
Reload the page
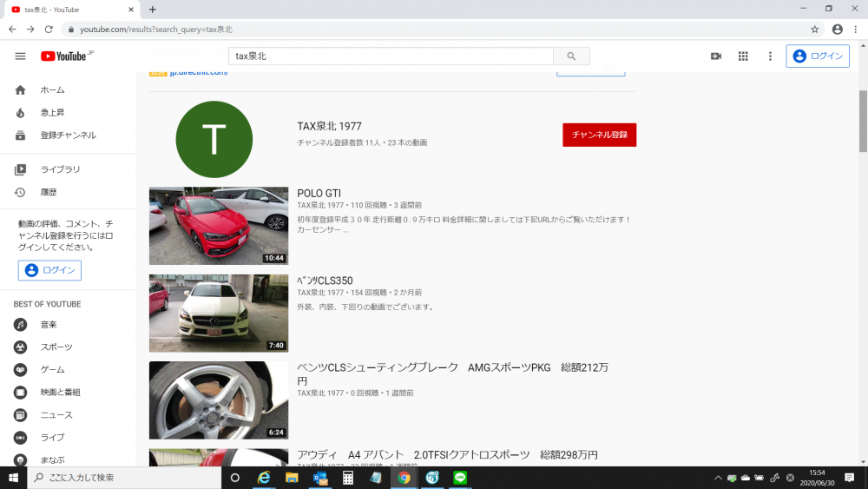49,29
